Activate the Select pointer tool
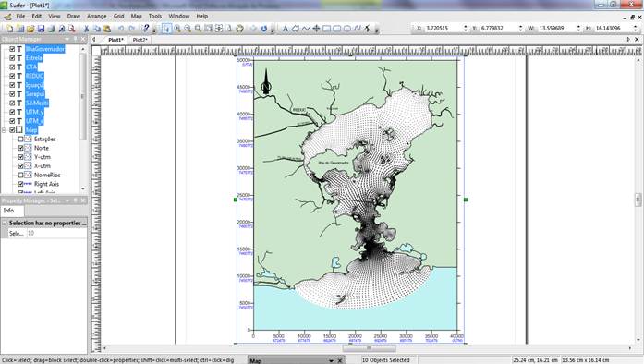644x364 pixels. (166, 29)
